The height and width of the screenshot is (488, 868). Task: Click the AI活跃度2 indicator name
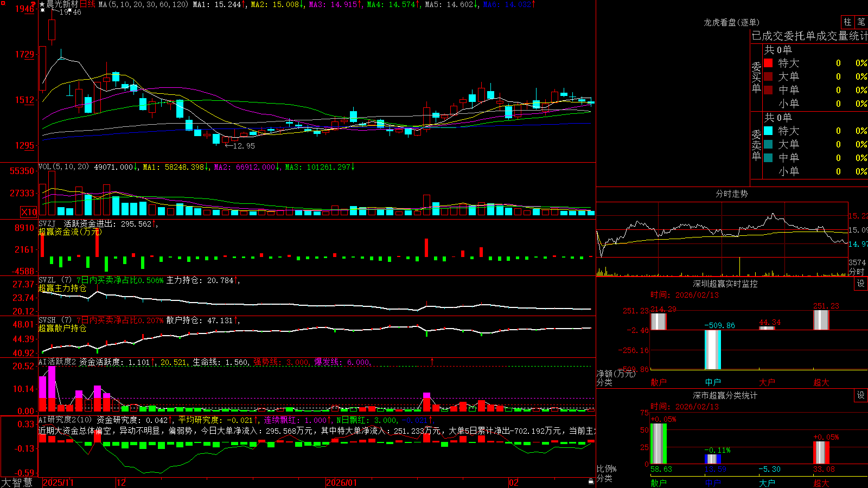coord(57,362)
